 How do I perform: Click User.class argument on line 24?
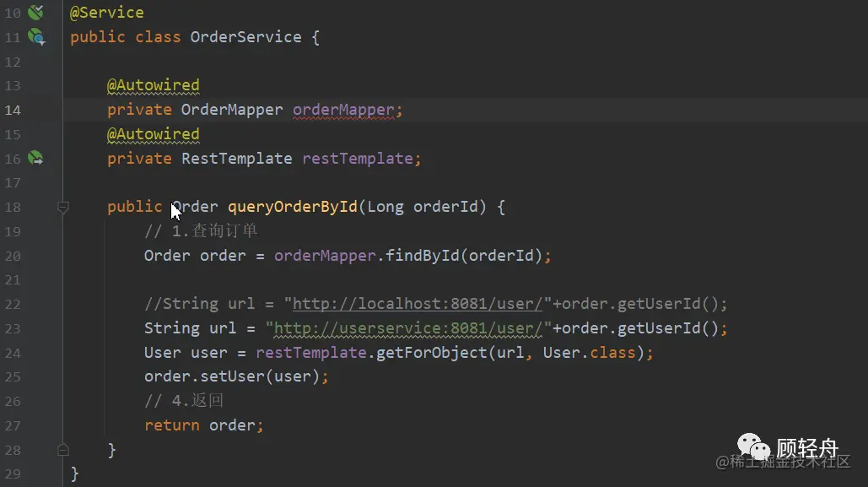[x=589, y=352]
